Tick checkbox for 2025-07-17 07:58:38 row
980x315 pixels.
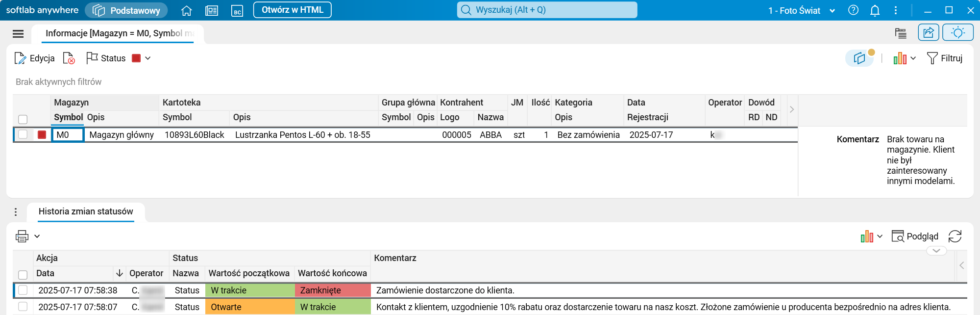click(x=23, y=290)
